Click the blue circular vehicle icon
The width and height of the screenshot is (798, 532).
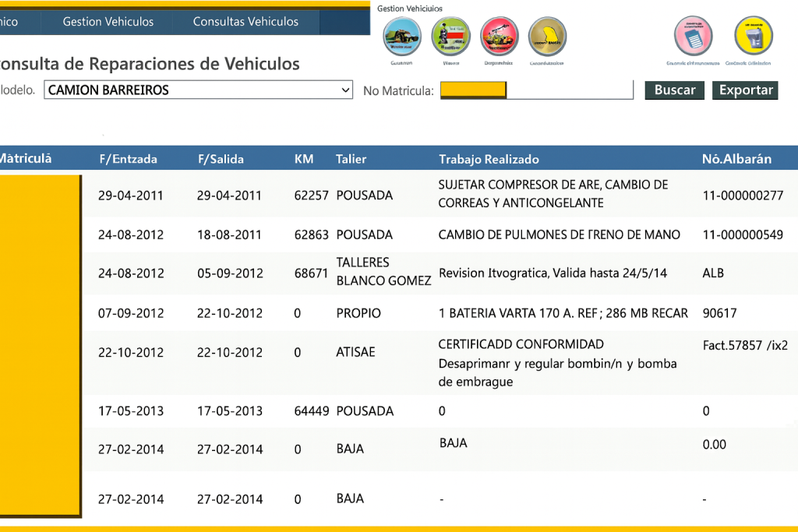402,36
